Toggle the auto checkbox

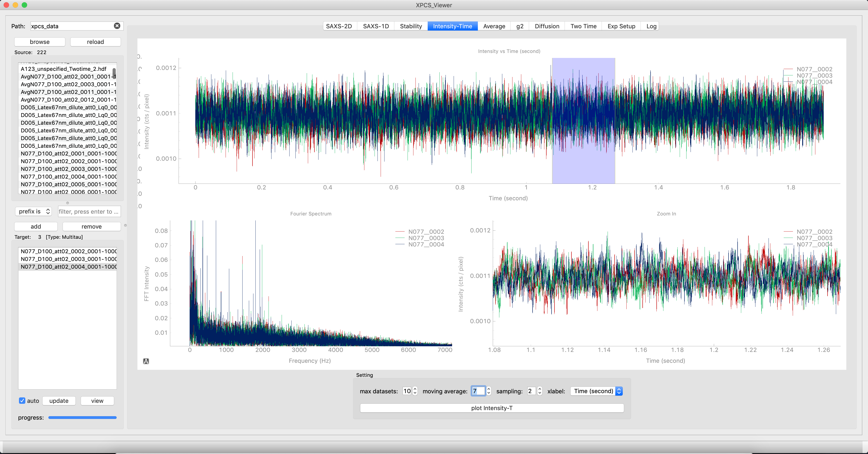[x=22, y=401]
